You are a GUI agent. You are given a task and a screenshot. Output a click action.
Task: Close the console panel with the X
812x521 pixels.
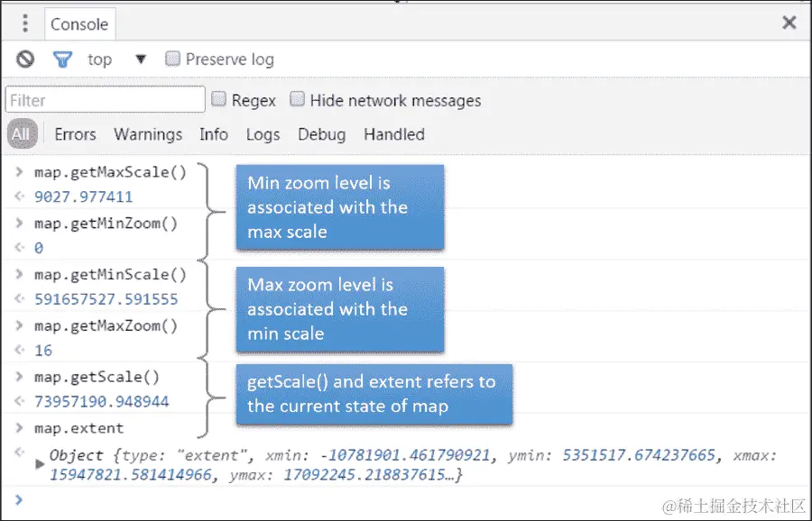click(x=789, y=23)
